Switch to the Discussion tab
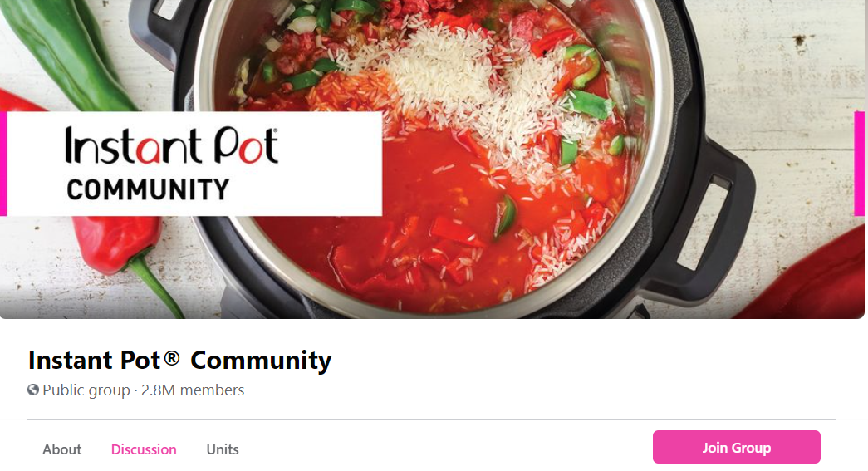Screen dimensions: 868x471 coord(144,449)
